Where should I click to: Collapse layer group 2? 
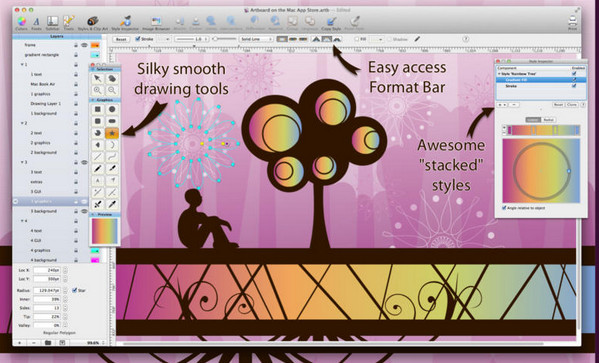coord(22,123)
